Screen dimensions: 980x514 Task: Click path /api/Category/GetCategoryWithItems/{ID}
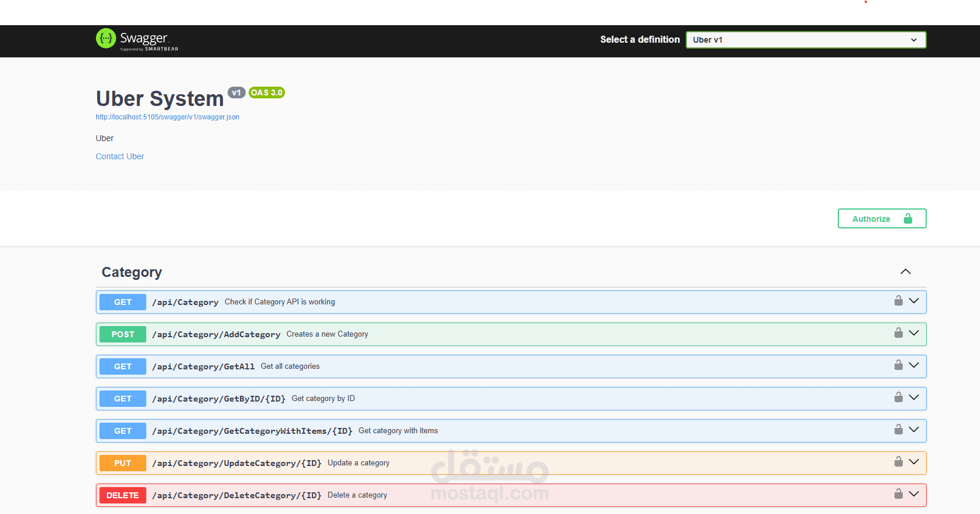click(252, 431)
